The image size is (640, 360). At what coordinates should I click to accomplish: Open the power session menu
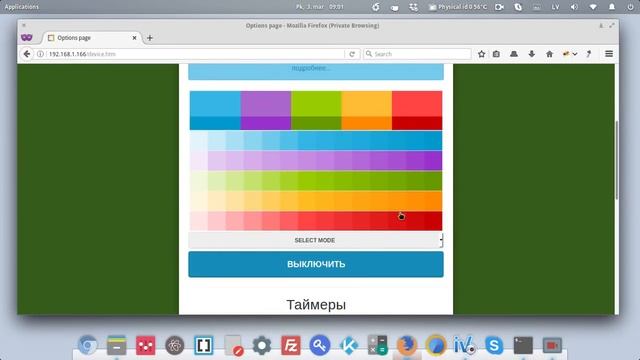[631, 7]
